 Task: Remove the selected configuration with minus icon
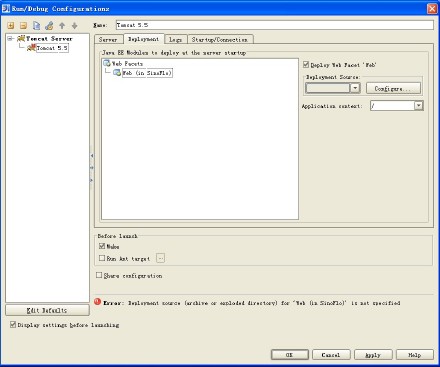click(23, 26)
